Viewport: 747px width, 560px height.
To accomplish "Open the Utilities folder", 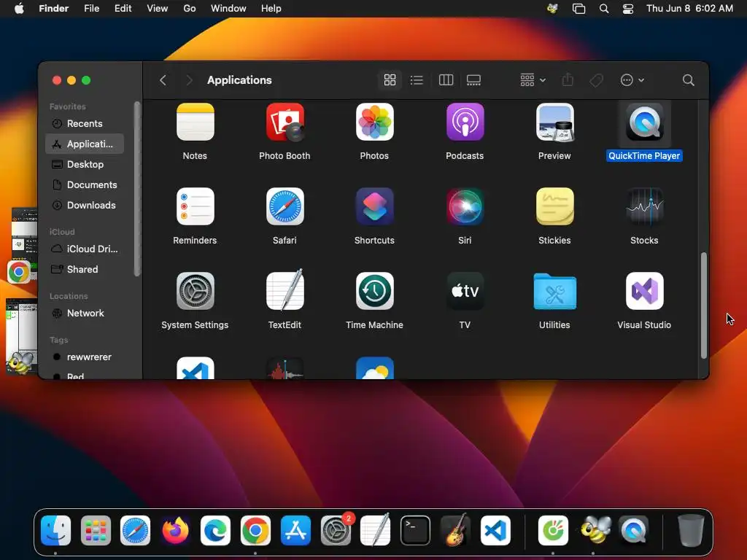I will click(x=554, y=291).
